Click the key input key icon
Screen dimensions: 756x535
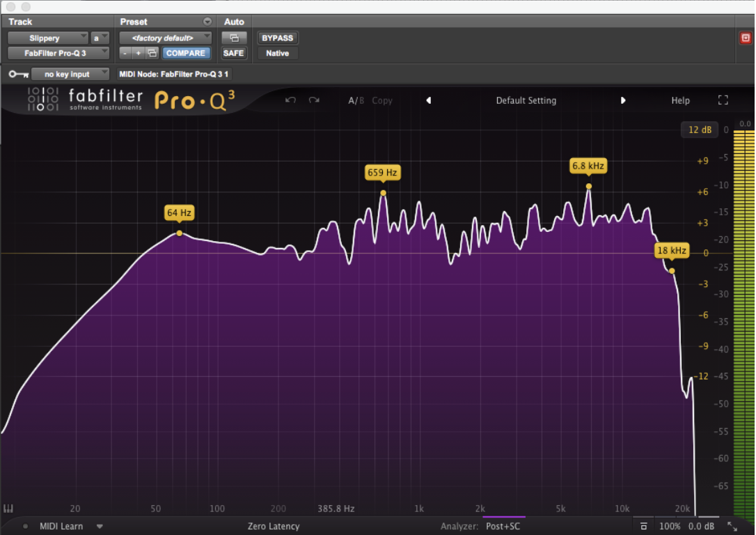[x=18, y=74]
